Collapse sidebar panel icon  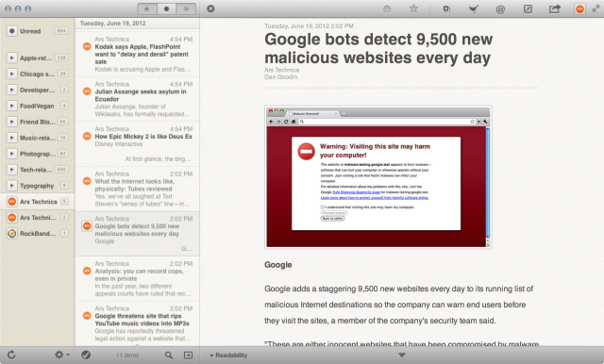click(x=188, y=355)
